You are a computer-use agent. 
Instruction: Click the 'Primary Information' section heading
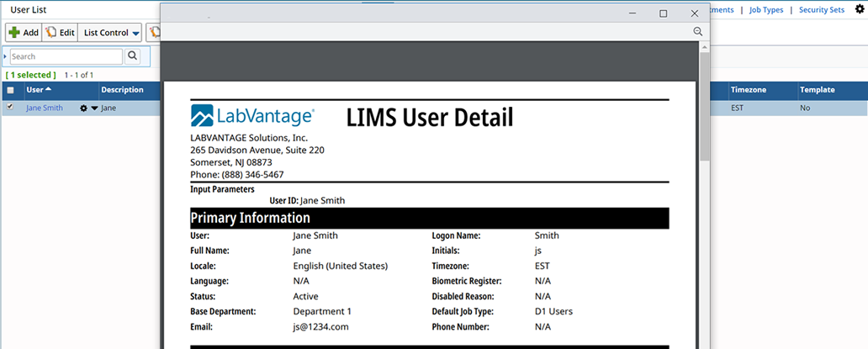click(x=250, y=218)
